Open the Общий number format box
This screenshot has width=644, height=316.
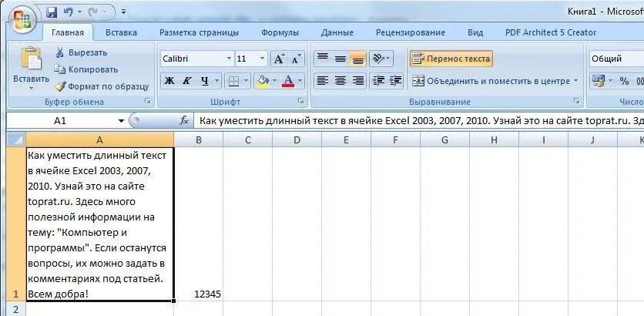coord(616,59)
